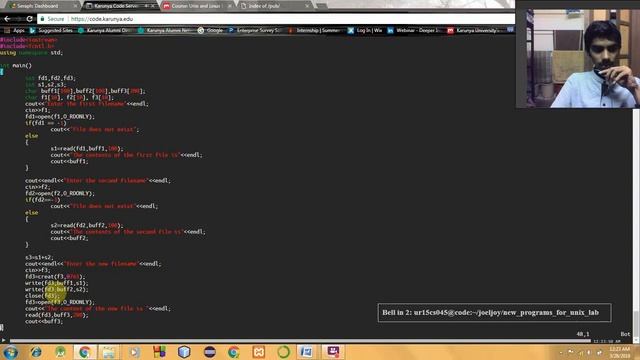640x360 pixels.
Task: Reload the page with the refresh icon
Action: coord(29,19)
